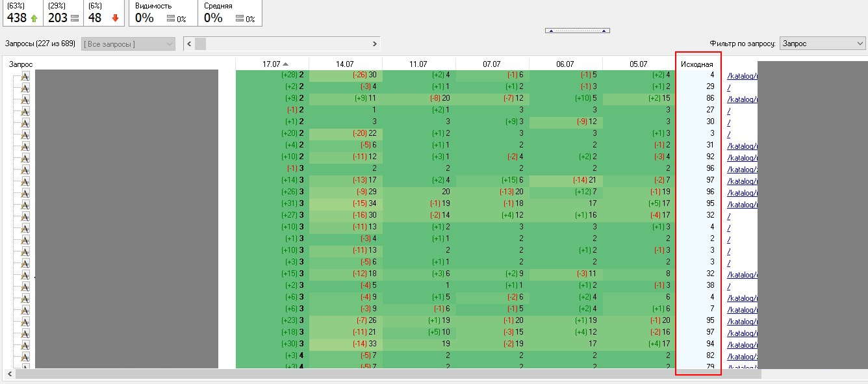Click the thumb of the upper date scrollbar
Screen dimensions: 868x384
coord(200,44)
